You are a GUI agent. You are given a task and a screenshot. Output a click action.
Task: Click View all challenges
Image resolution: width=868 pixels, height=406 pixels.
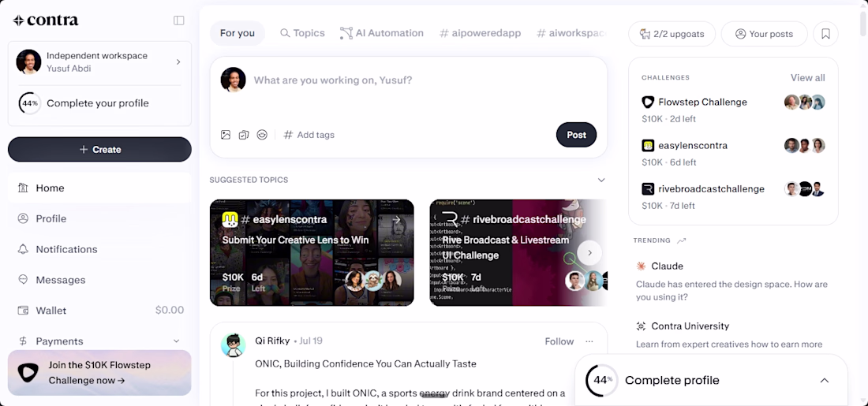click(808, 77)
